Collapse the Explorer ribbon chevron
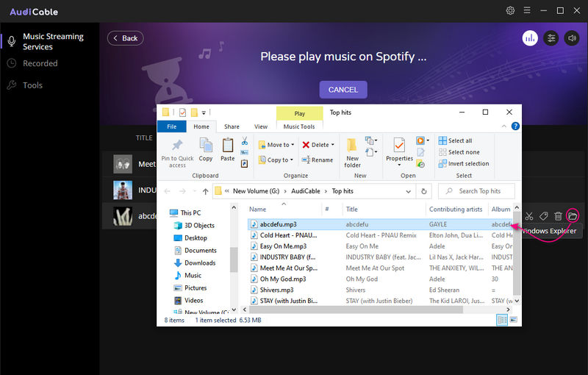The height and width of the screenshot is (375, 588). click(x=504, y=126)
